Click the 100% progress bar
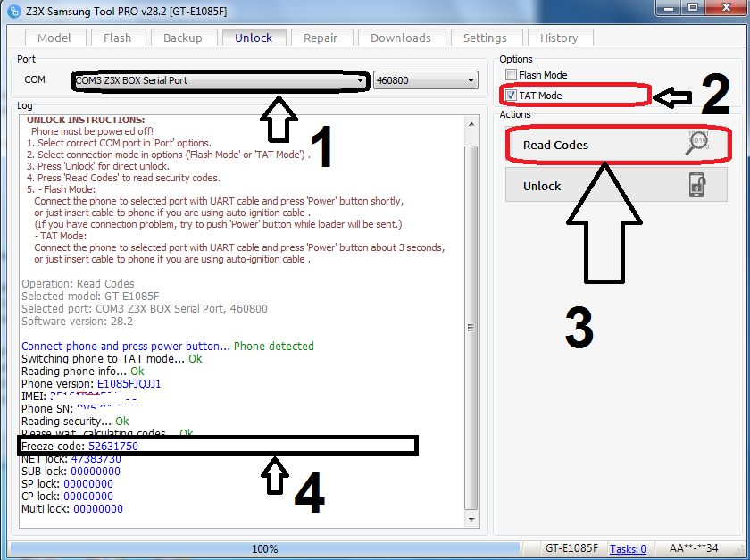 click(x=265, y=548)
